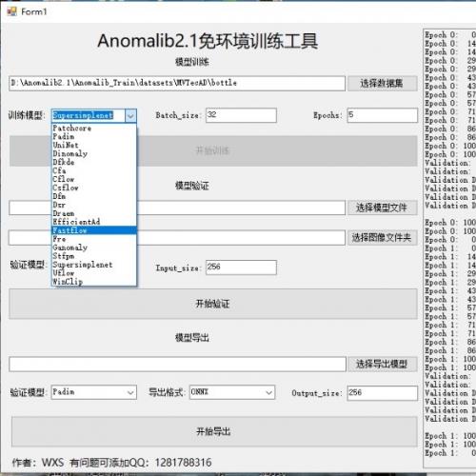476x476 pixels.
Task: Choose Cfa in the model list
Action: pyautogui.click(x=94, y=170)
